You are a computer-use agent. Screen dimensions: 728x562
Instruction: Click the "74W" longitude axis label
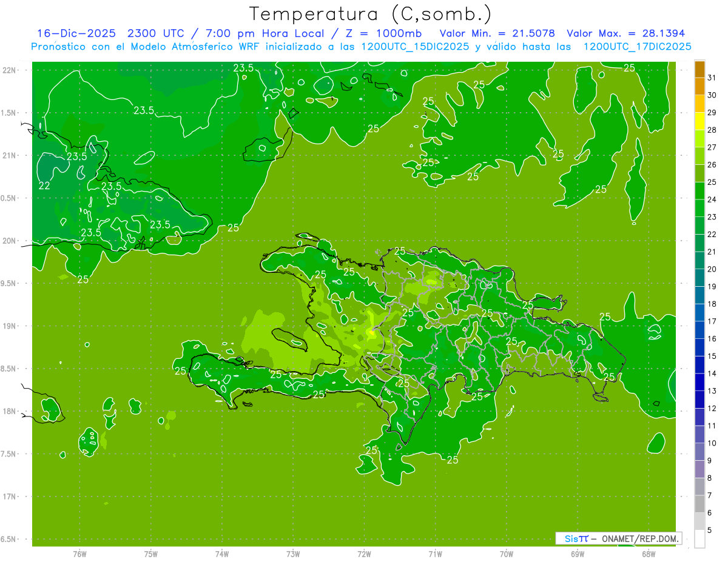coord(221,554)
